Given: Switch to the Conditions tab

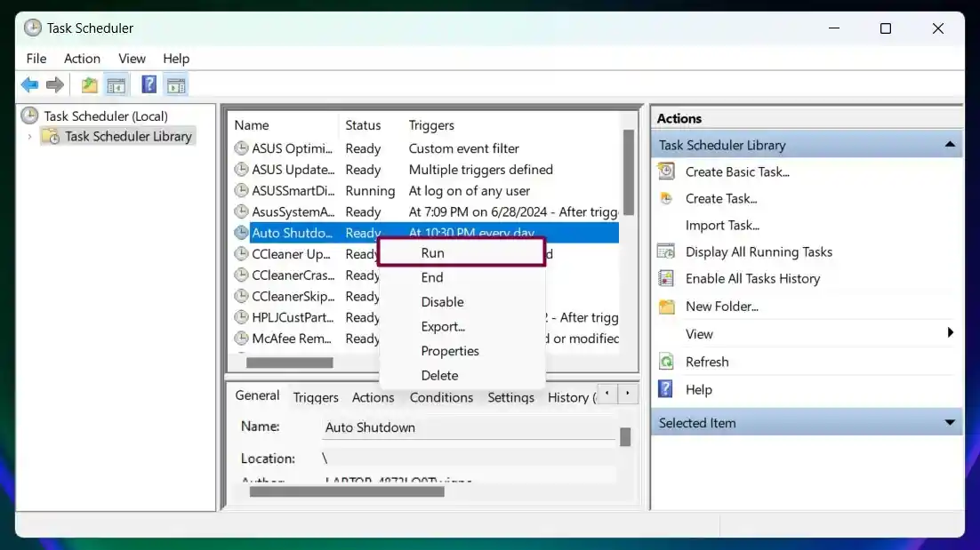Looking at the screenshot, I should [x=441, y=397].
